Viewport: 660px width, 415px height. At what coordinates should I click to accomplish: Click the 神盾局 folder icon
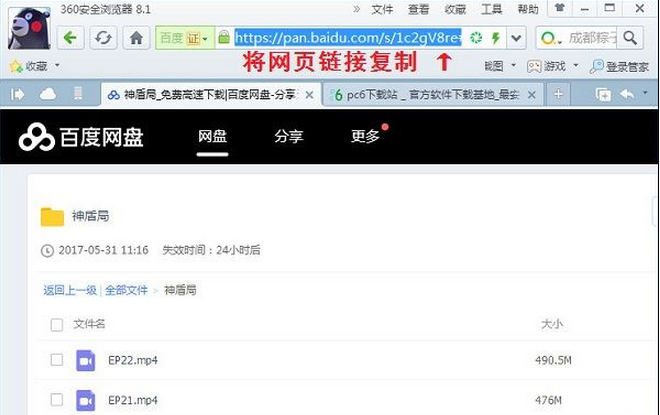pos(52,217)
